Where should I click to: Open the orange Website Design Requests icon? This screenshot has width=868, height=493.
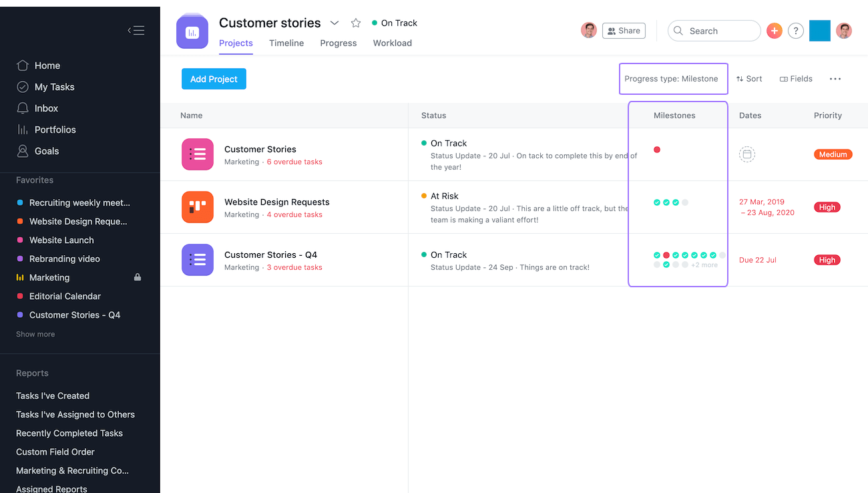[x=198, y=207]
